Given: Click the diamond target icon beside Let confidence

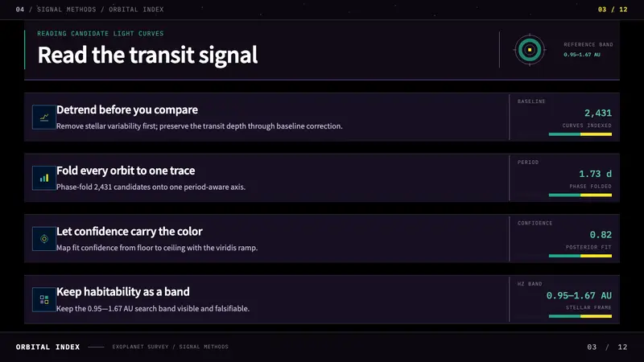Looking at the screenshot, I should 44,238.
